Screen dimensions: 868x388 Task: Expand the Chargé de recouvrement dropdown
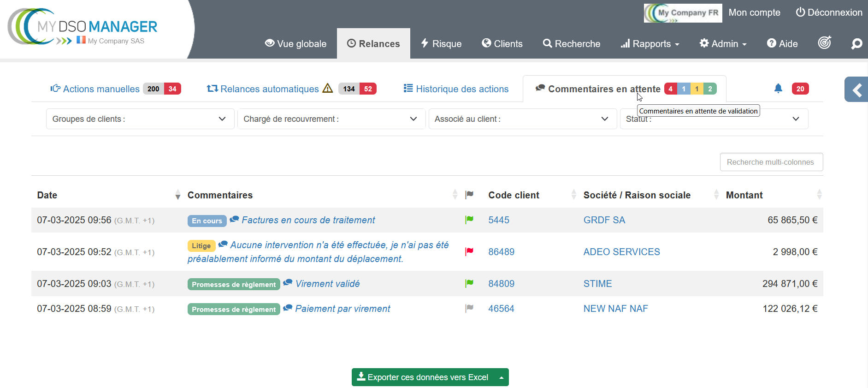(x=331, y=119)
